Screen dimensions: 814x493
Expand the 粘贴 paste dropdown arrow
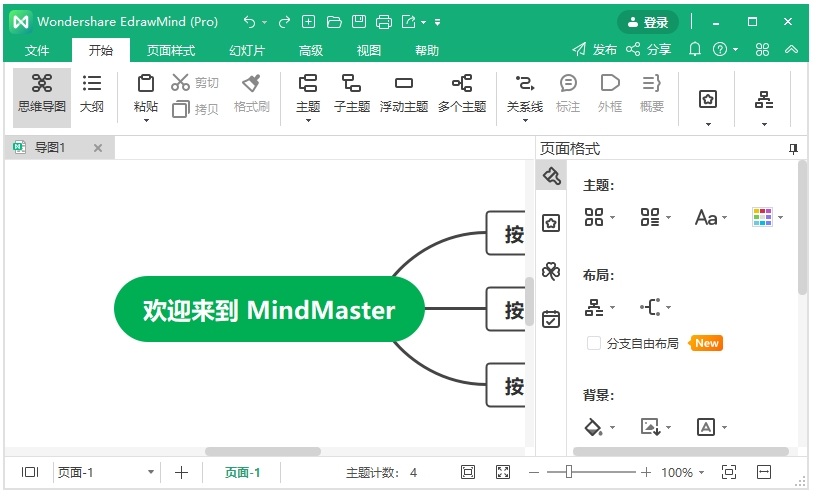[146, 121]
